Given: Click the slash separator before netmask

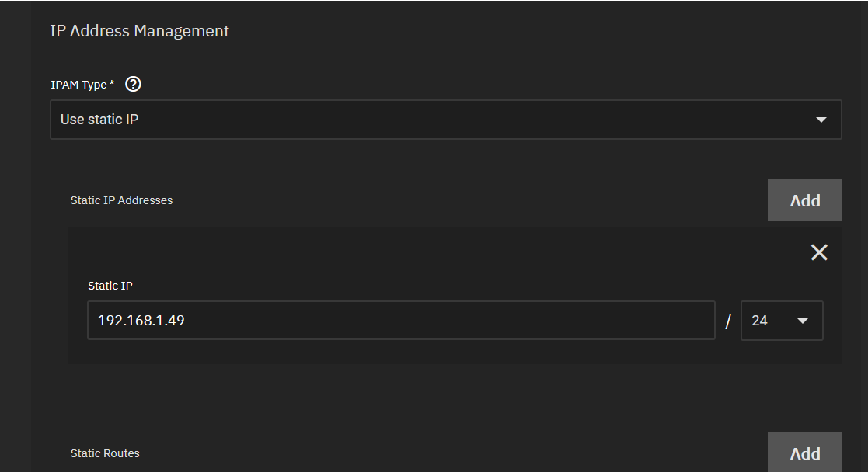Looking at the screenshot, I should 728,321.
